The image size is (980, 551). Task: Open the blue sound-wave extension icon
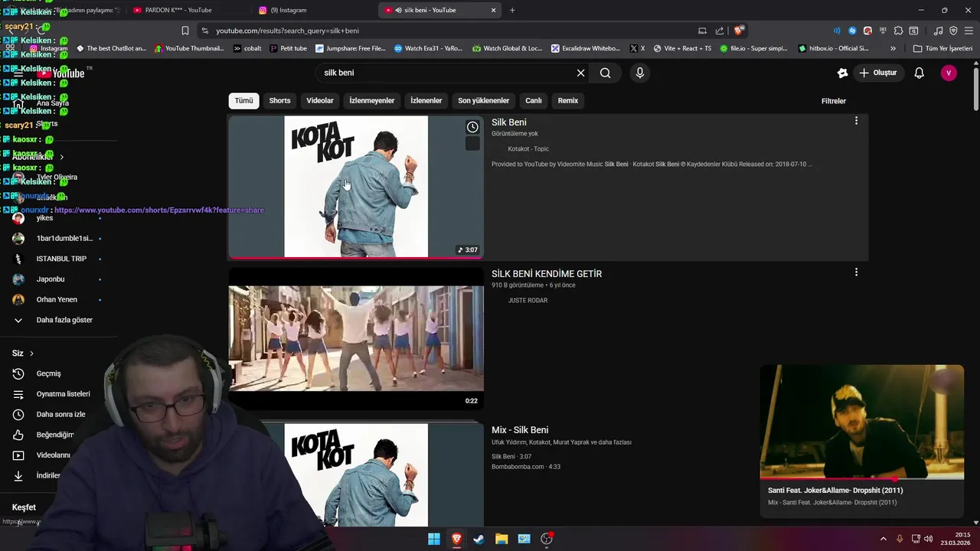click(x=837, y=31)
